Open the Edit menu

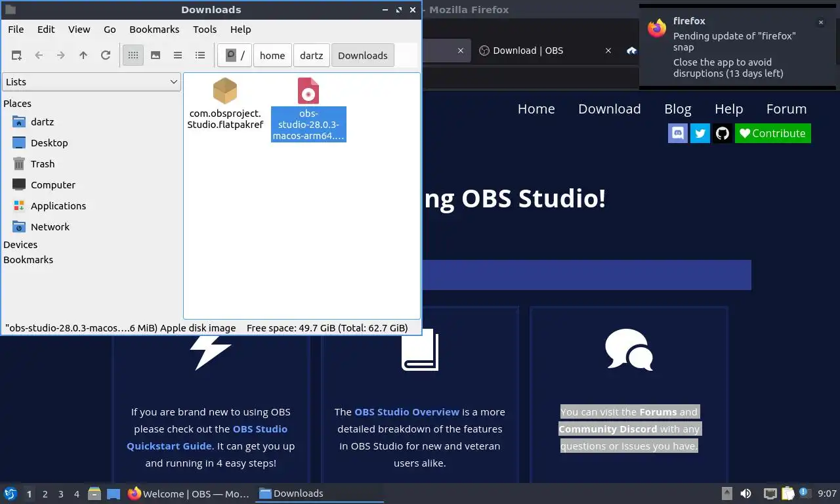coord(46,30)
